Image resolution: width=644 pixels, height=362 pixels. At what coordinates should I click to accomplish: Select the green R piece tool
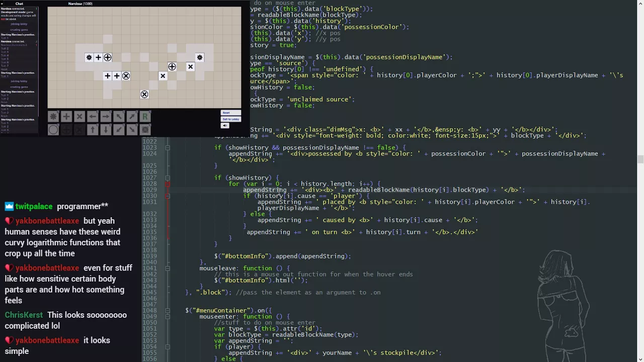[145, 117]
